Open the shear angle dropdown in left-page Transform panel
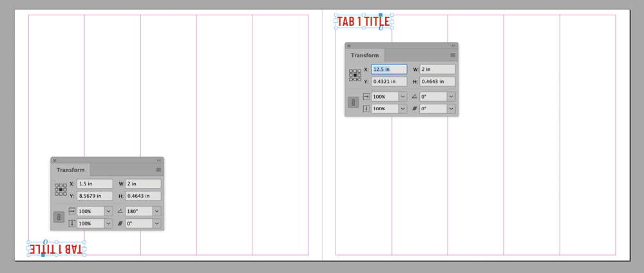 point(157,223)
